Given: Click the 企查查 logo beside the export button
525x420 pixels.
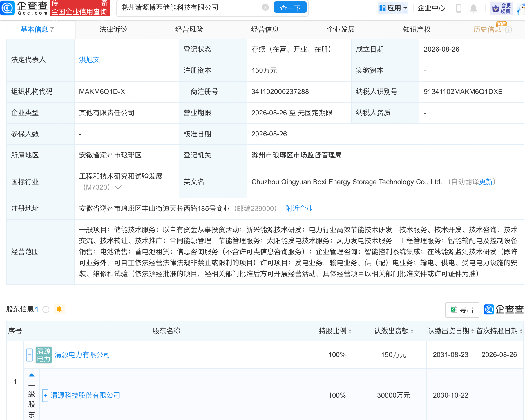Looking at the screenshot, I should (504, 309).
